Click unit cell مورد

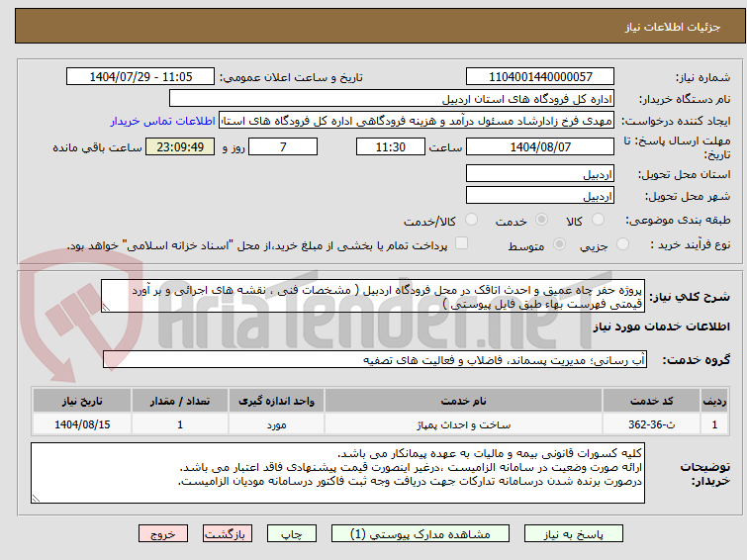tap(276, 424)
